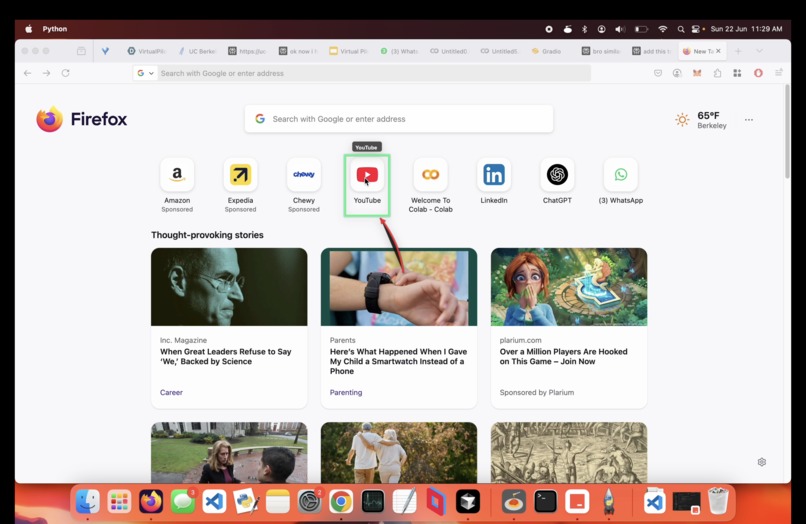Switch to the VirtualPilot tab
The width and height of the screenshot is (806, 524).
coord(146,51)
